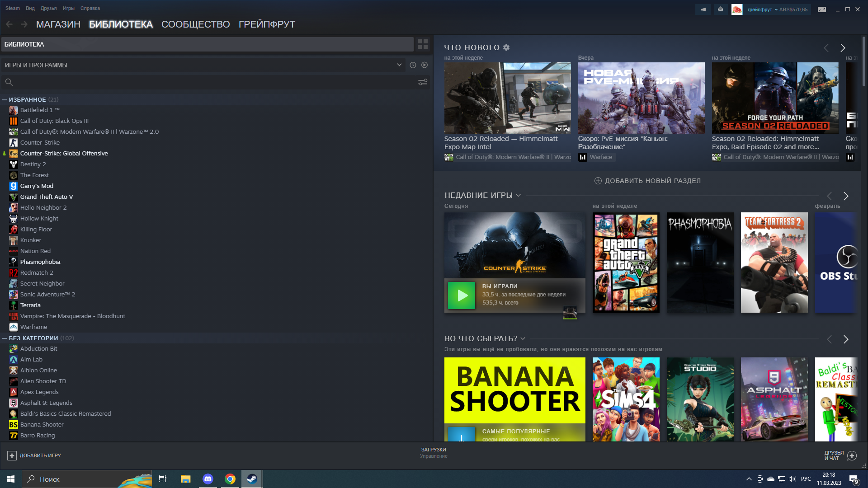Show hidden system tray icons chevron
Viewport: 868px width, 488px height.
click(x=749, y=479)
